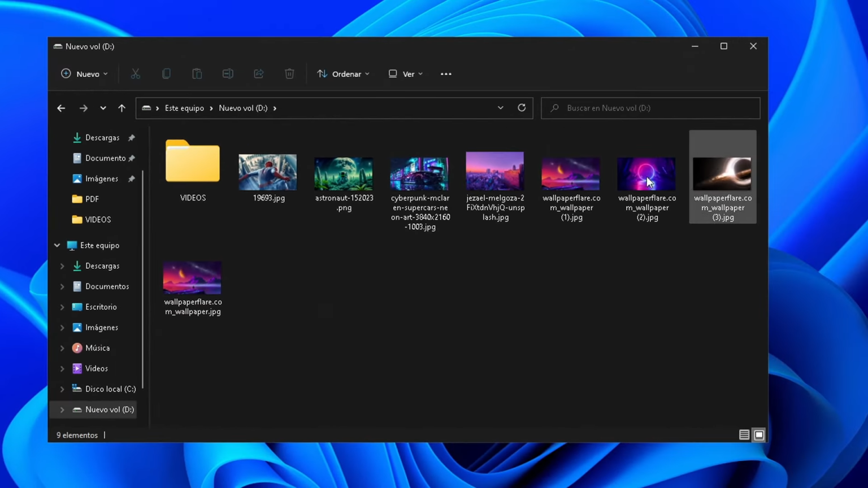Switch to large icons view at bottom right

click(x=759, y=435)
